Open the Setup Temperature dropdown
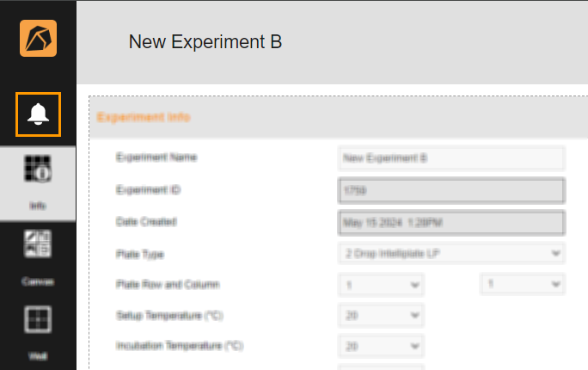Image resolution: width=588 pixels, height=370 pixels. (381, 316)
